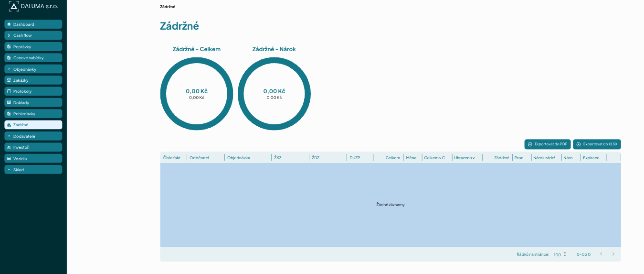The height and width of the screenshot is (274, 644).
Task: Click the Zádržné – Nárok donut chart
Action: [274, 94]
